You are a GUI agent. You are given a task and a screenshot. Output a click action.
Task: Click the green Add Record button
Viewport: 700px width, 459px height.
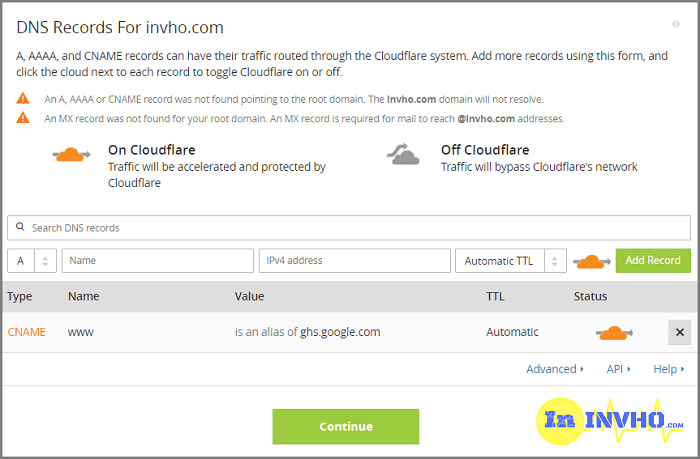tap(652, 260)
